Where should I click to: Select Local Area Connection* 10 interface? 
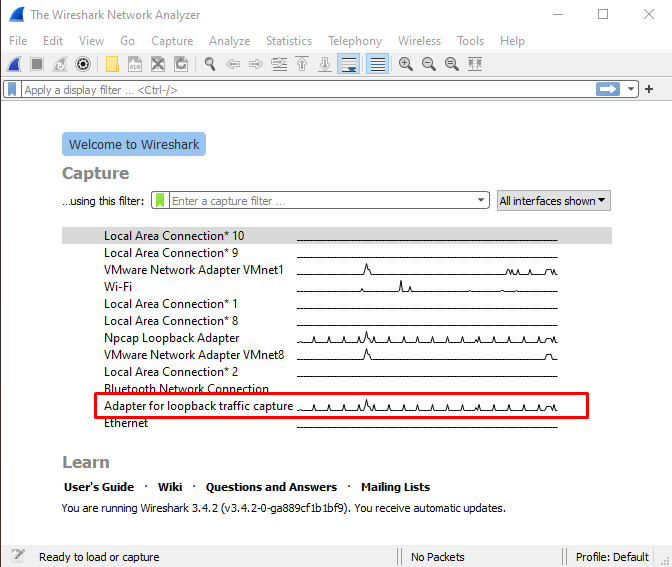click(337, 236)
